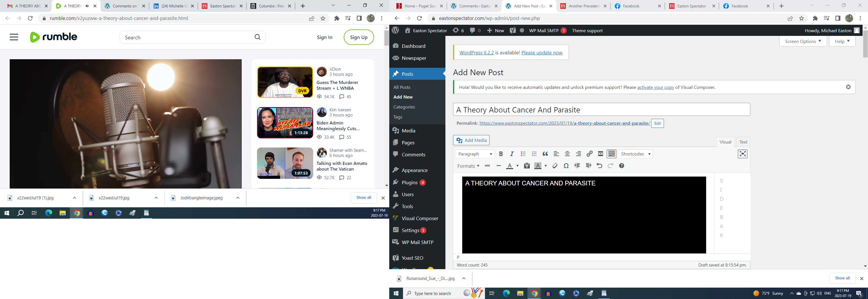Insert the Read More tag
The width and height of the screenshot is (868, 299).
tap(600, 154)
